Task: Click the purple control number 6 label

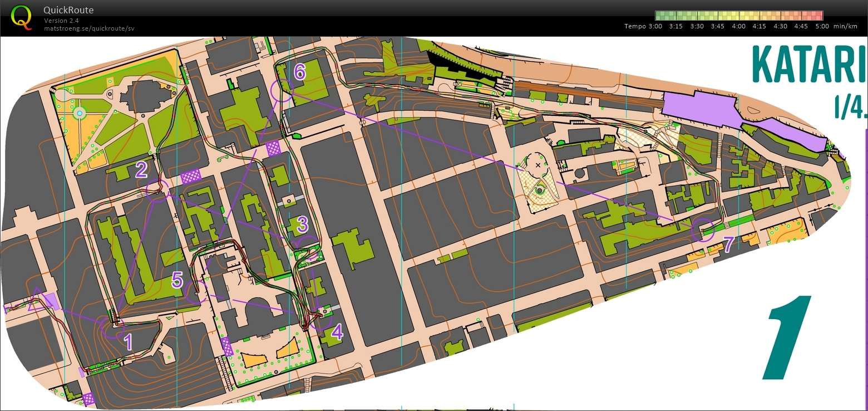Action: (x=300, y=71)
